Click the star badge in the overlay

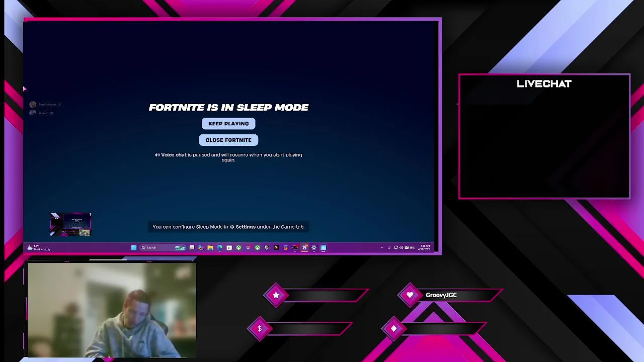coord(276,295)
